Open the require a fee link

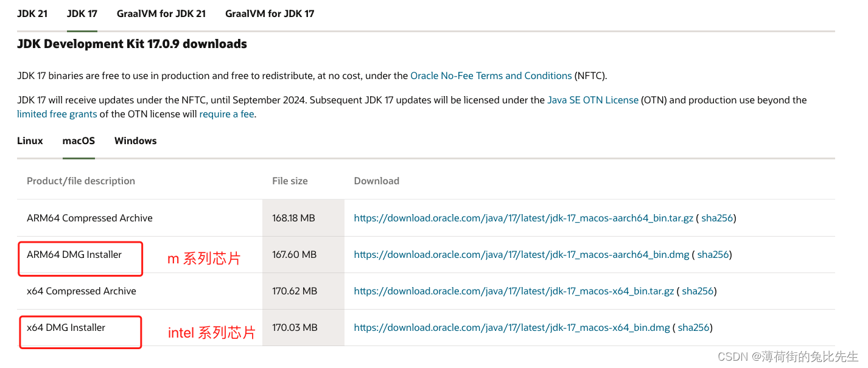tap(226, 114)
